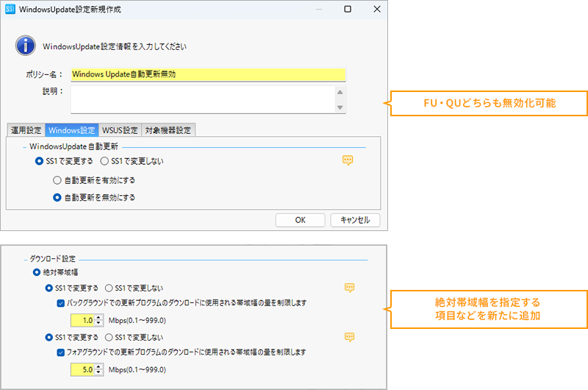Decrease the 1.0 Mbps background value
The image size is (588, 390).
click(x=98, y=323)
